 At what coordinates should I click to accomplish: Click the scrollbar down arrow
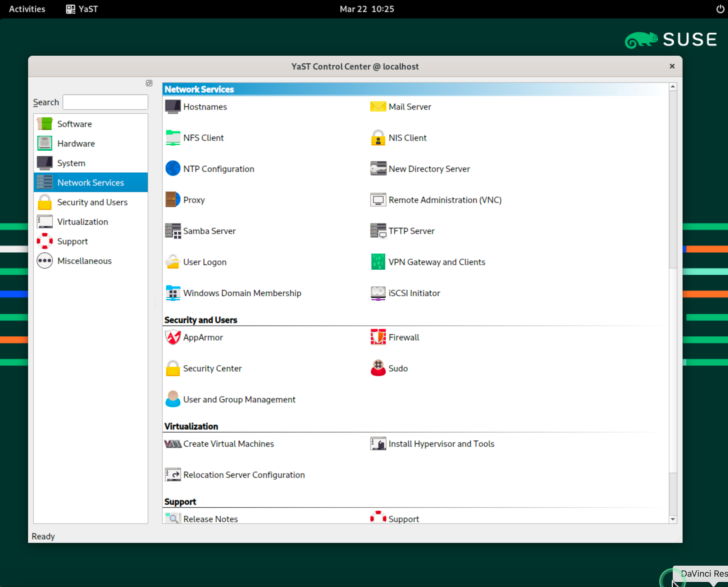(673, 520)
